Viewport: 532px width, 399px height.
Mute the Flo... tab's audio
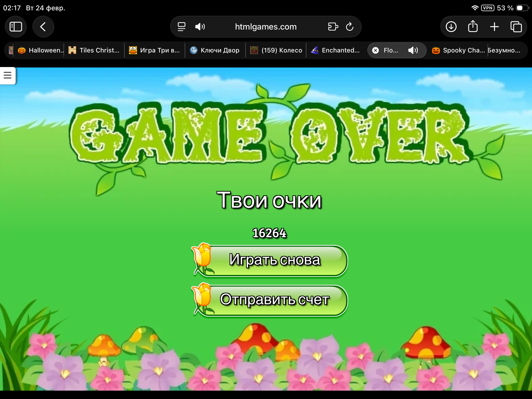pyautogui.click(x=413, y=50)
